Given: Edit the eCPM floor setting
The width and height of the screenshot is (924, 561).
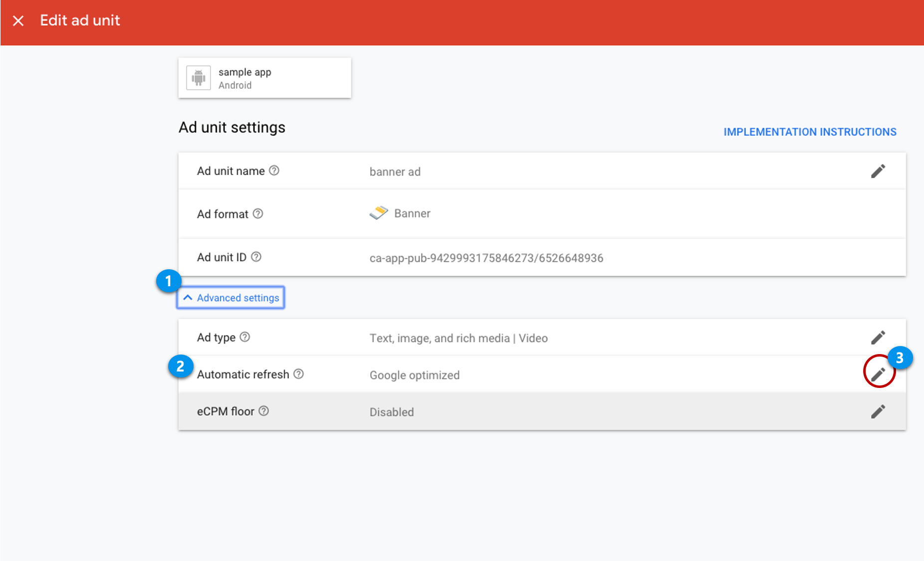Looking at the screenshot, I should (x=878, y=411).
